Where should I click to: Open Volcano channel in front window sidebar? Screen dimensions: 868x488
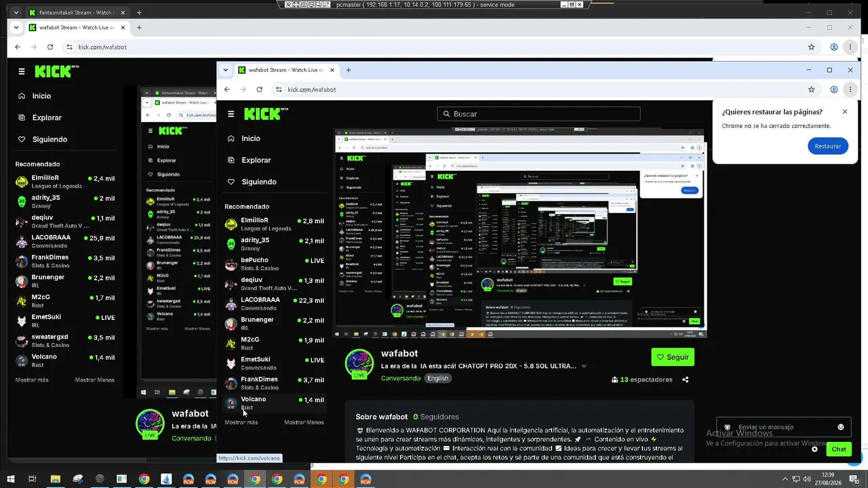[274, 403]
